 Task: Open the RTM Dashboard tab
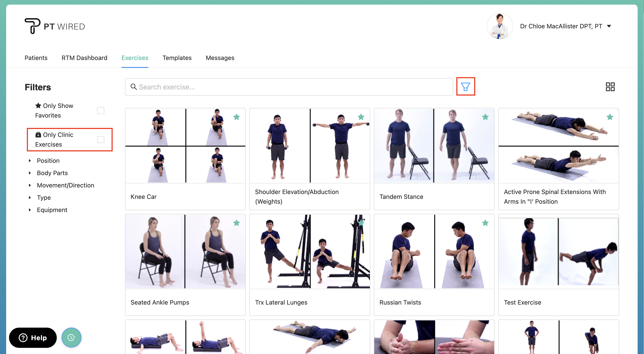coord(84,58)
